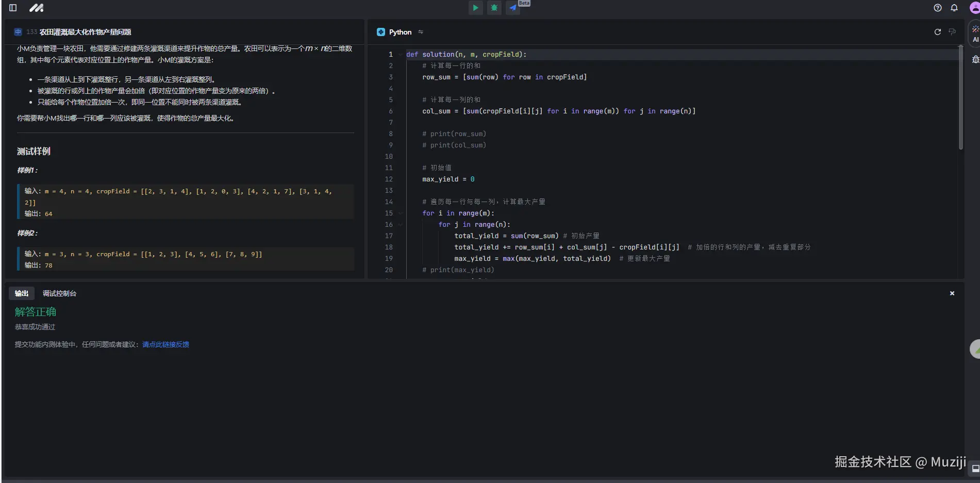Start debugging with the green bug icon

tap(494, 8)
